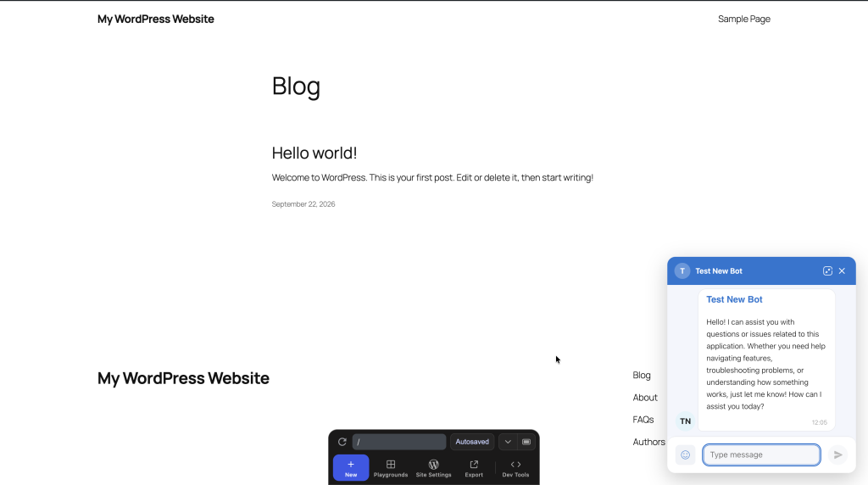Click the Welcome to WordPress excerpt text
868x485 pixels.
[432, 178]
